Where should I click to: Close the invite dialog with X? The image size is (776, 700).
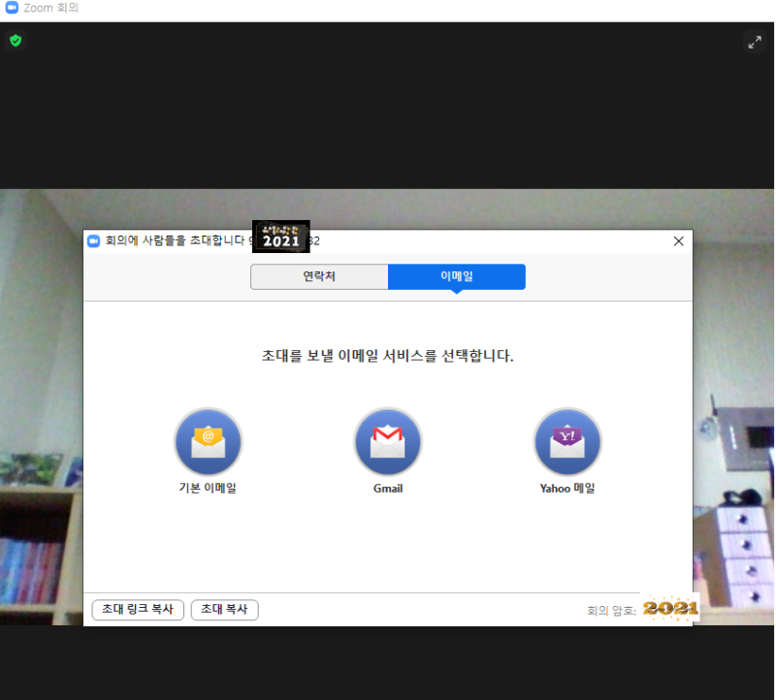click(x=678, y=240)
